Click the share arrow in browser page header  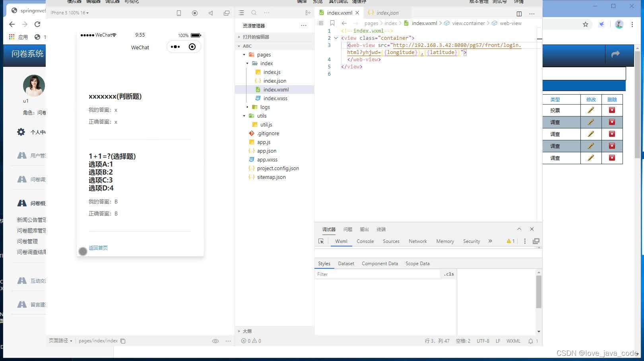[616, 54]
